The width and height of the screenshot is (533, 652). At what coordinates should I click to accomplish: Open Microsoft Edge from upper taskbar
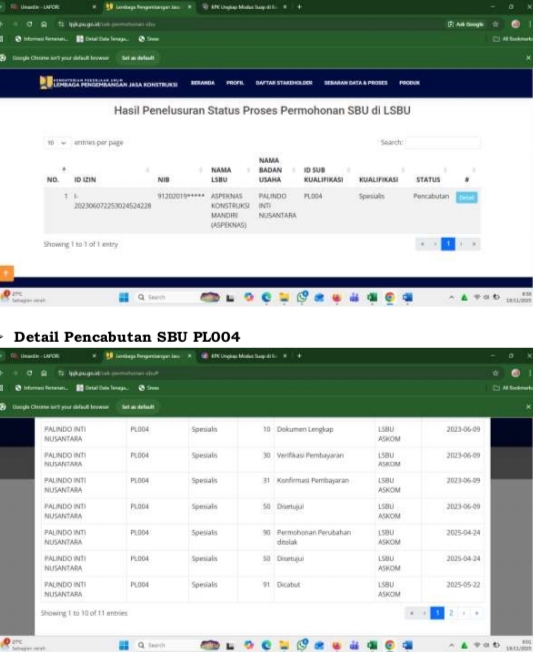pyautogui.click(x=266, y=297)
